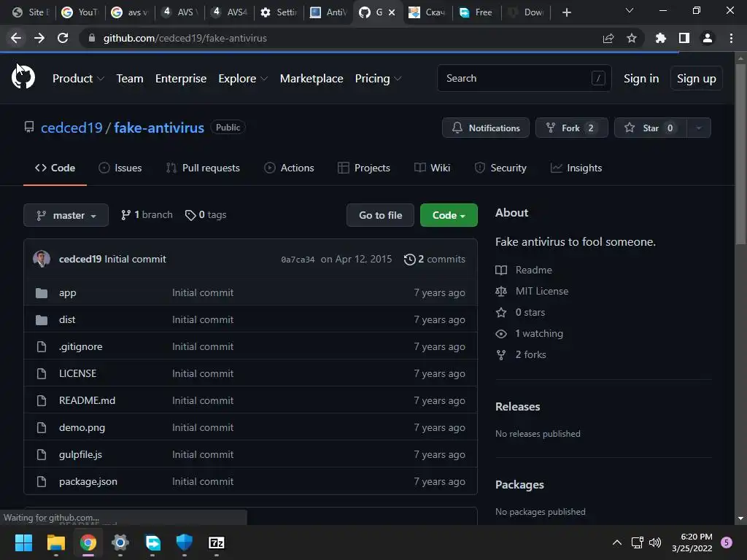747x560 pixels.
Task: Open Chrome three-dot menu
Action: [x=731, y=38]
